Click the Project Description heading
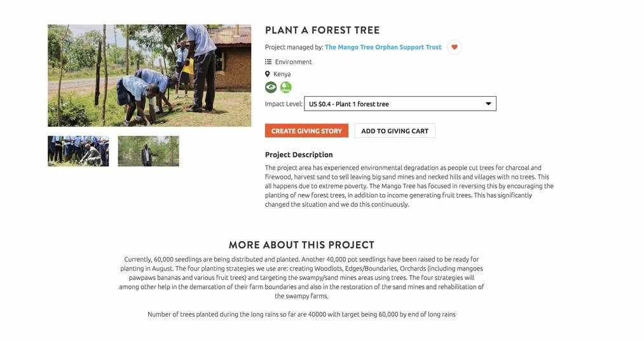Image resolution: width=644 pixels, height=341 pixels. [x=299, y=155]
